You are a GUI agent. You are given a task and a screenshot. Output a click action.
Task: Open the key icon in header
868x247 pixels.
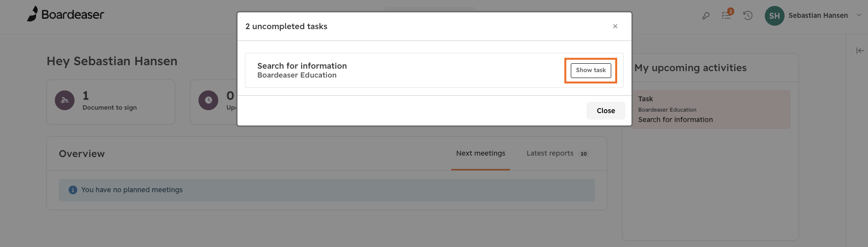(x=706, y=16)
